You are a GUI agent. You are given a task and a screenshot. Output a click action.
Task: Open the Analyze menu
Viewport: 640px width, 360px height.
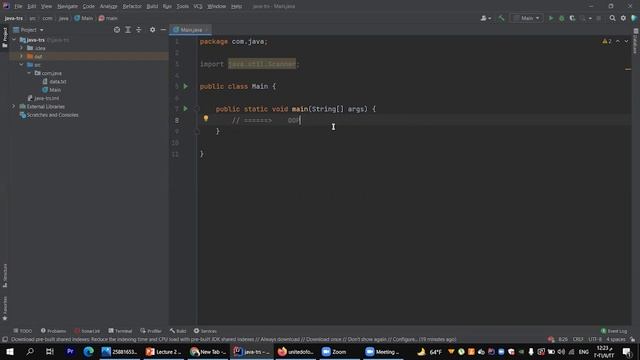[x=108, y=6]
